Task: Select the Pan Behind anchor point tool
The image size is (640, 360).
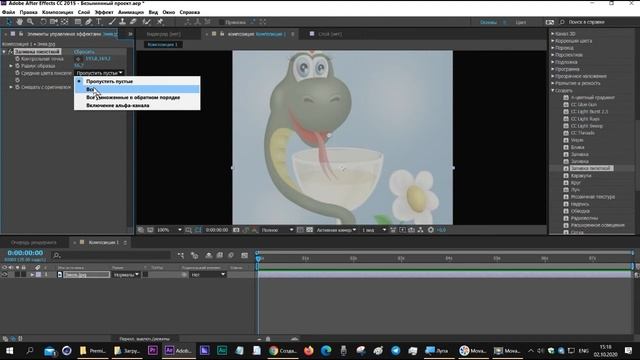Action: point(64,22)
